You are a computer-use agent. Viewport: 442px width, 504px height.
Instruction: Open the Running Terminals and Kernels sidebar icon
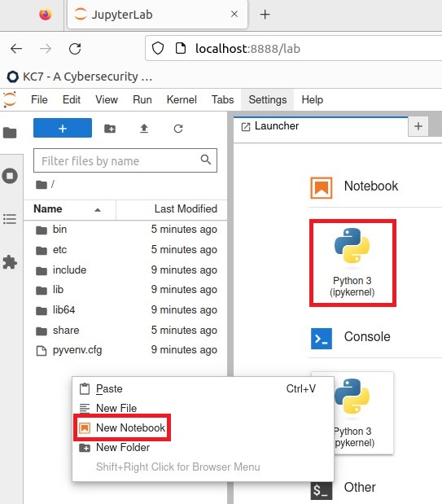10,176
